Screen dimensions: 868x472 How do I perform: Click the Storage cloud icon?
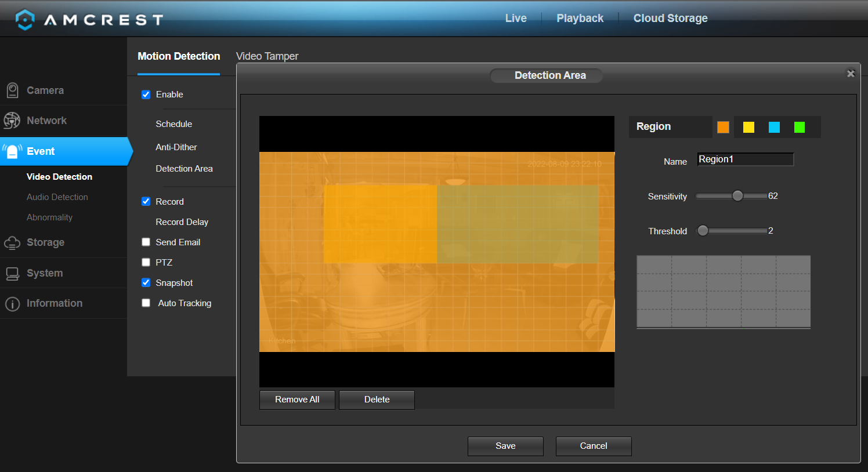12,243
